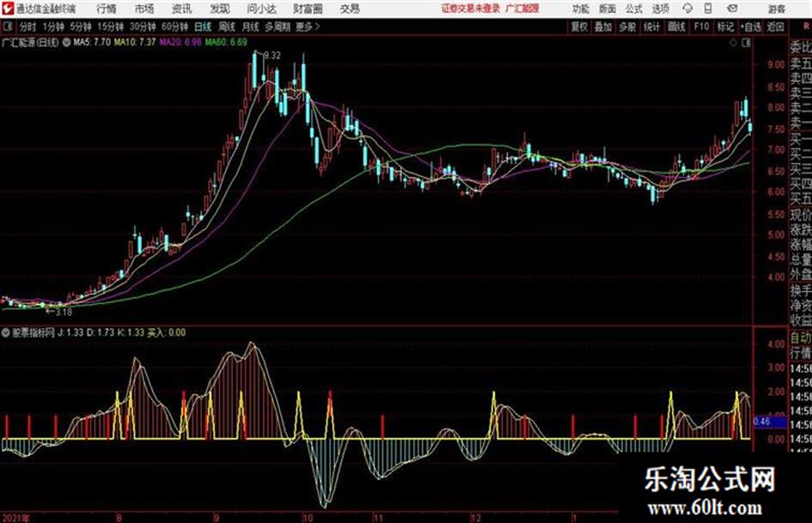812x523 pixels.
Task: Select the 日线 daily period
Action: 203,27
